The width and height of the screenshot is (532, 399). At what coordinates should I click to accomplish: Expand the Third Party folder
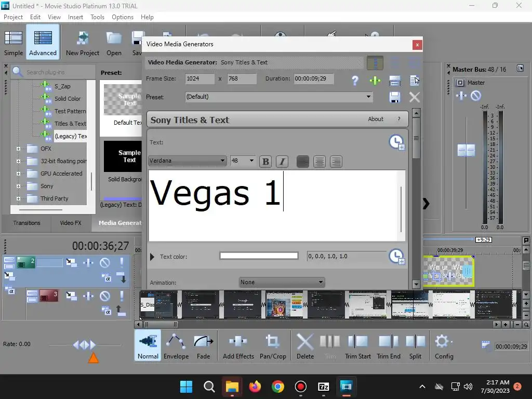point(18,198)
